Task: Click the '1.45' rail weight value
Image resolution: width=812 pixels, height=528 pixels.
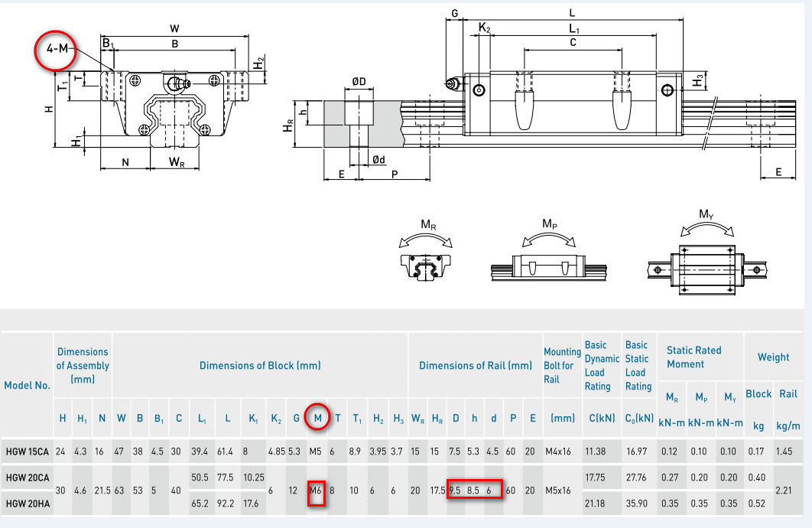Action: click(784, 451)
